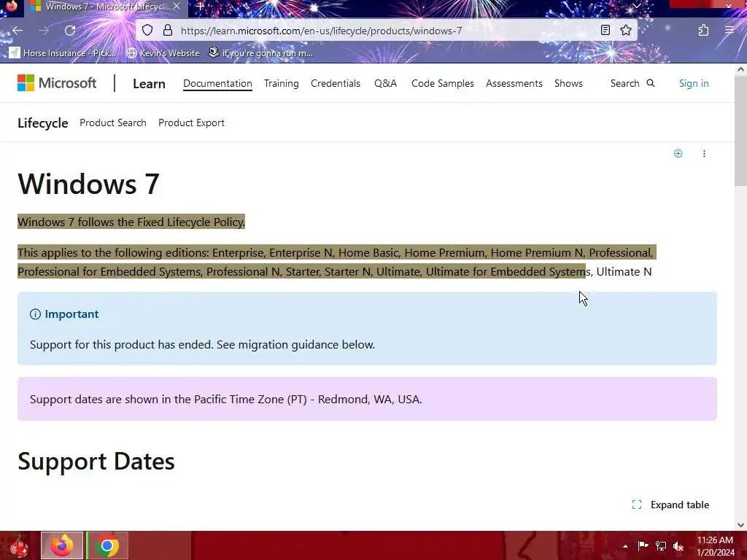Go to Product Search
747x560 pixels.
pyautogui.click(x=113, y=122)
